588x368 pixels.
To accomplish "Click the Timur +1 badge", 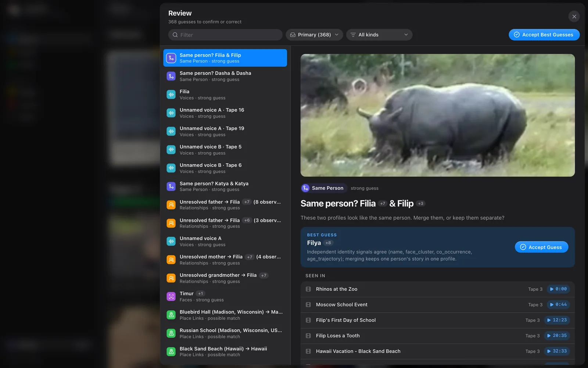I will [200, 294].
